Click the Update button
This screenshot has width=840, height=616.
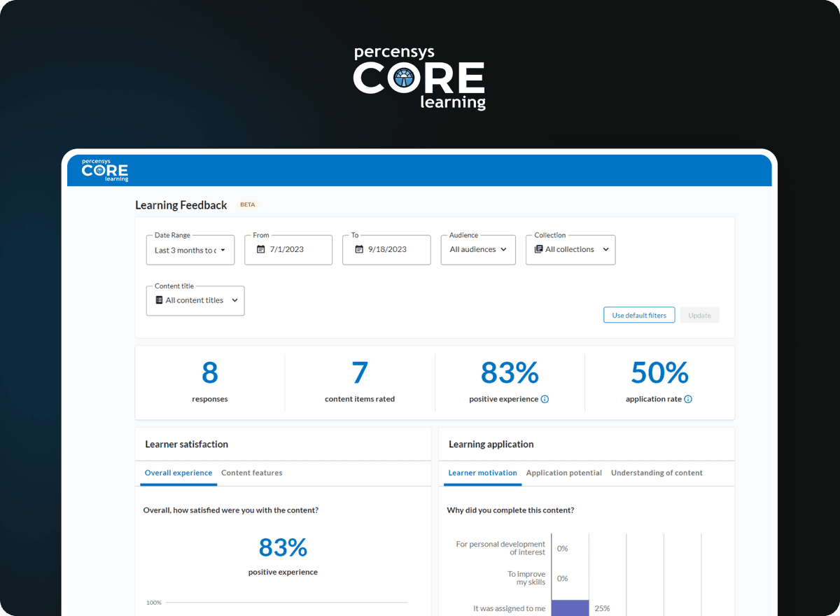click(x=699, y=315)
